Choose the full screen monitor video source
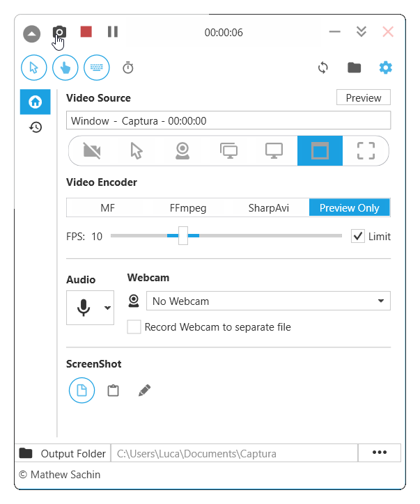This screenshot has width=420, height=504. point(274,151)
